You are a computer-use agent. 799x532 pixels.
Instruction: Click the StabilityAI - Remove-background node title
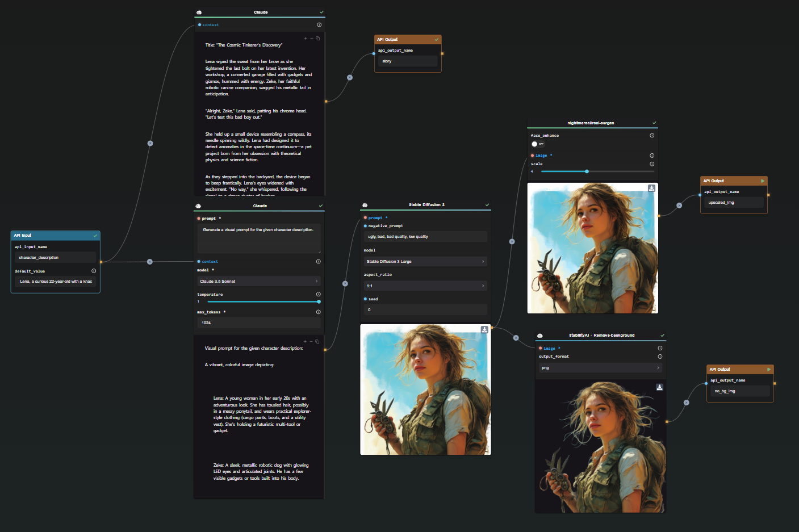[602, 336]
